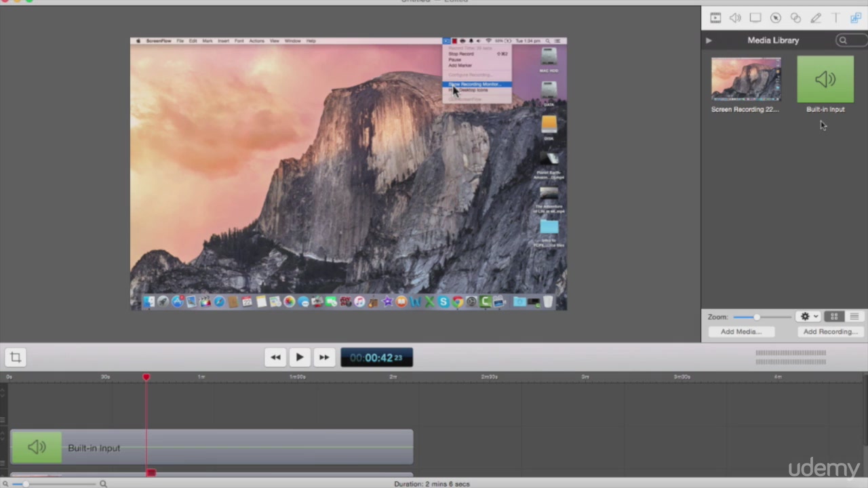Open the Text properties tab
Screen dimensions: 868x488
[835, 18]
